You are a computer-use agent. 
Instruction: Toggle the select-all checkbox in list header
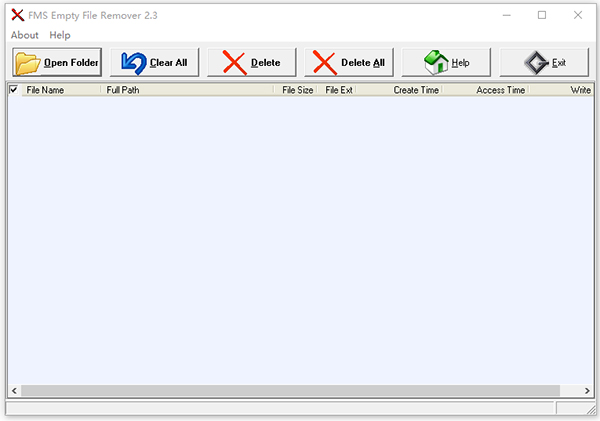[14, 90]
